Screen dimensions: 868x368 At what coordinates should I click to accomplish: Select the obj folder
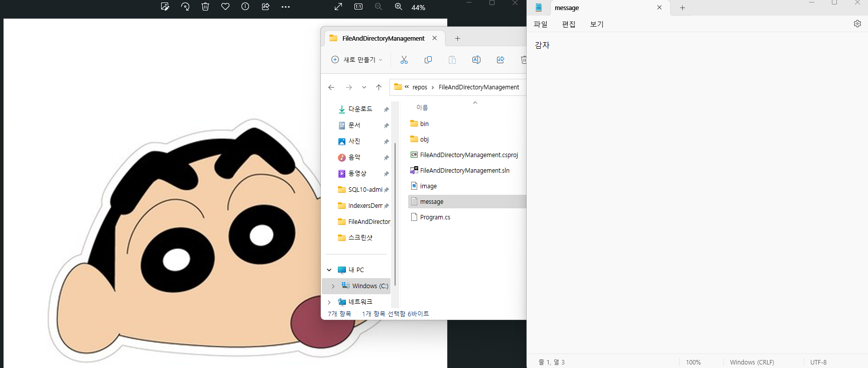(424, 139)
